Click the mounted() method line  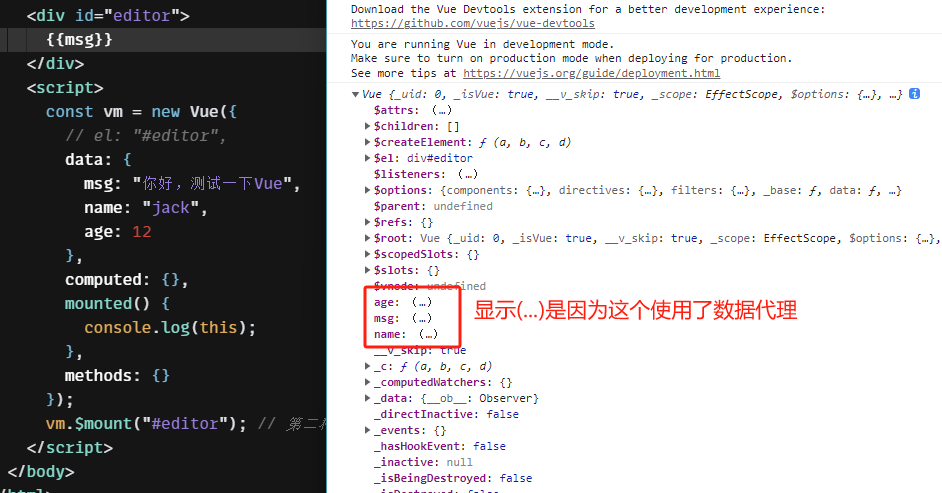[x=117, y=304]
